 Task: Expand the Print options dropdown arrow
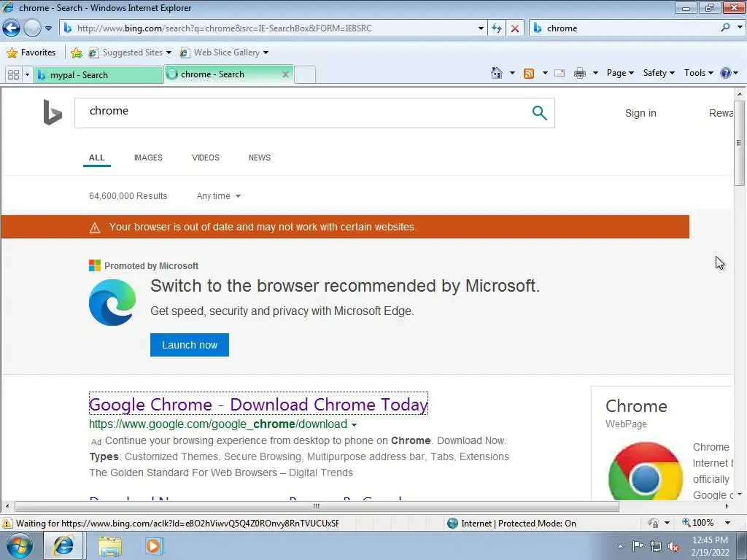tap(595, 73)
